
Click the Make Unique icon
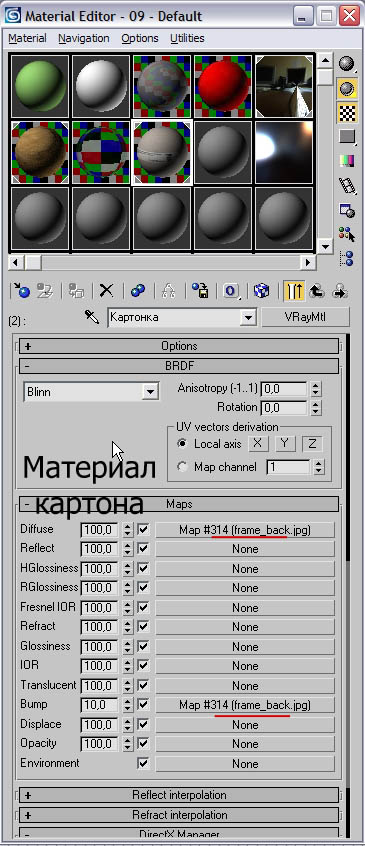click(x=169, y=291)
